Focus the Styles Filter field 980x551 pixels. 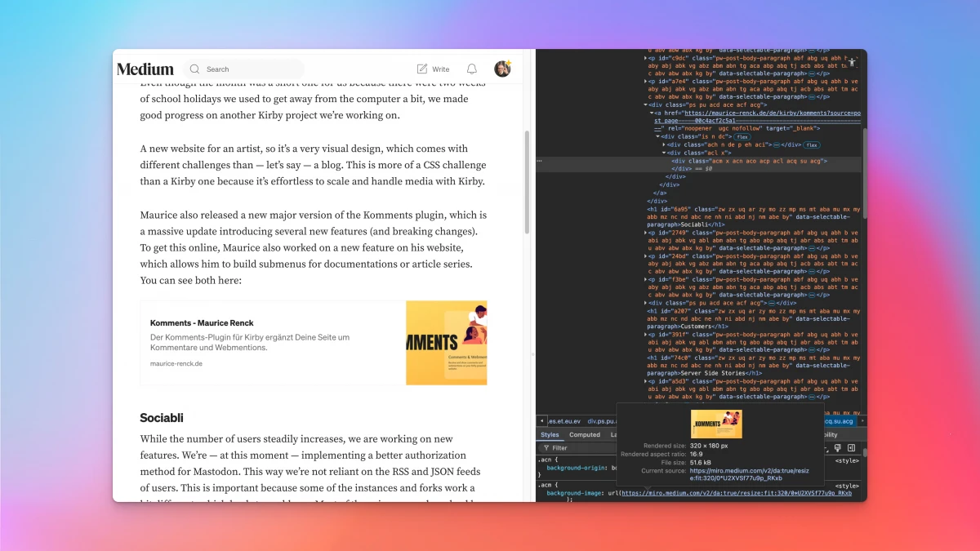click(x=577, y=448)
